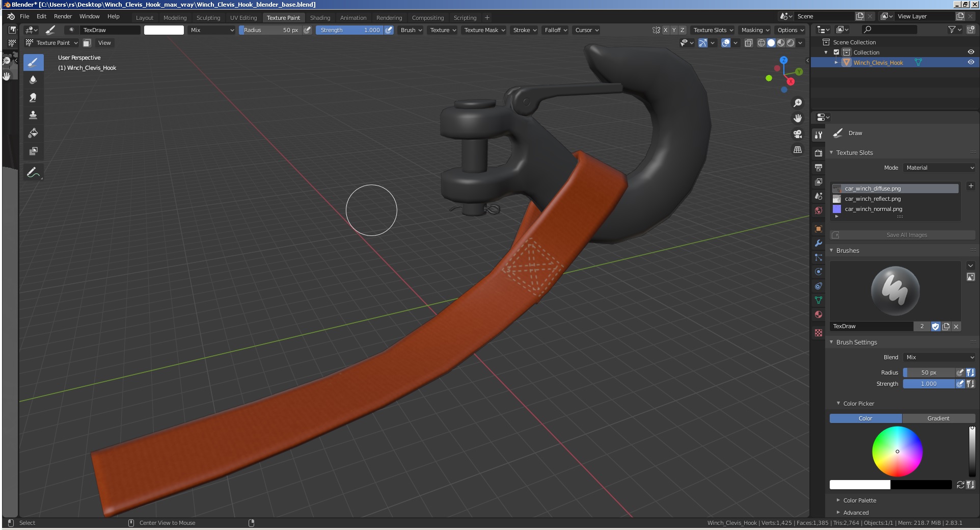980x530 pixels.
Task: Open the Object properties tab
Action: pyautogui.click(x=819, y=229)
